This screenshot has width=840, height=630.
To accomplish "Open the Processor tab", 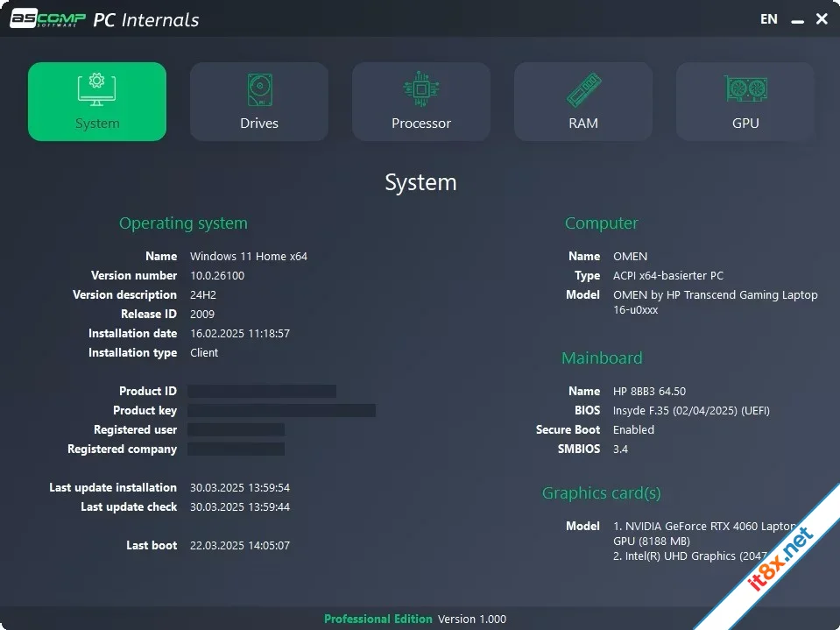I will (421, 102).
